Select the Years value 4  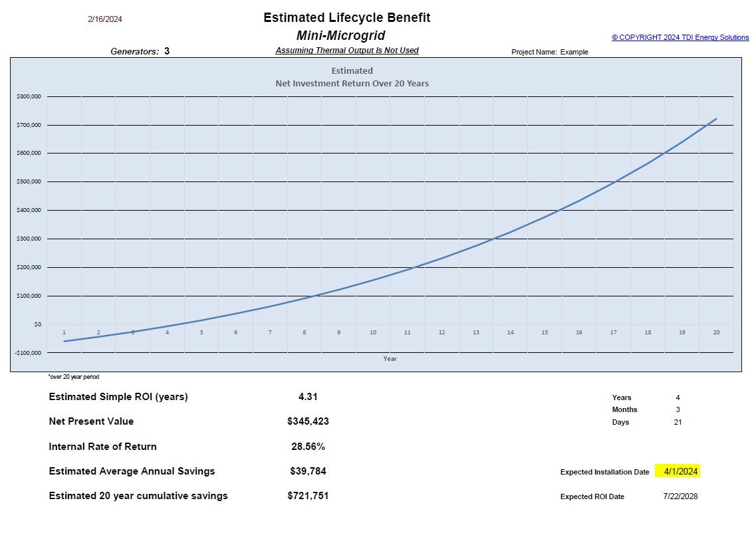[678, 397]
